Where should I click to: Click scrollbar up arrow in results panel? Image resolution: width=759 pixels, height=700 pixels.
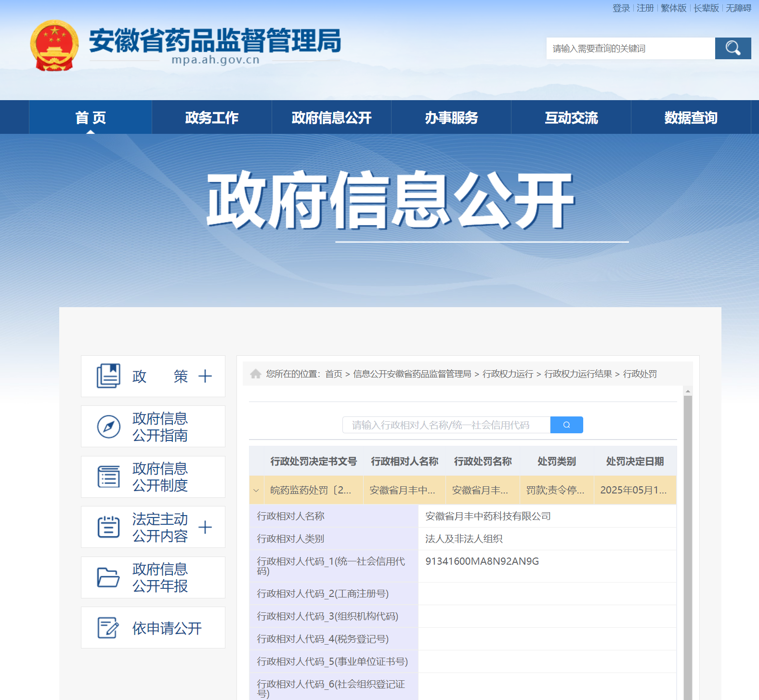click(688, 390)
